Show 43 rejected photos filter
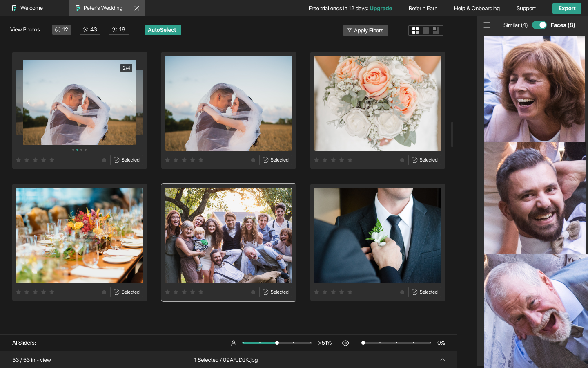 click(90, 29)
